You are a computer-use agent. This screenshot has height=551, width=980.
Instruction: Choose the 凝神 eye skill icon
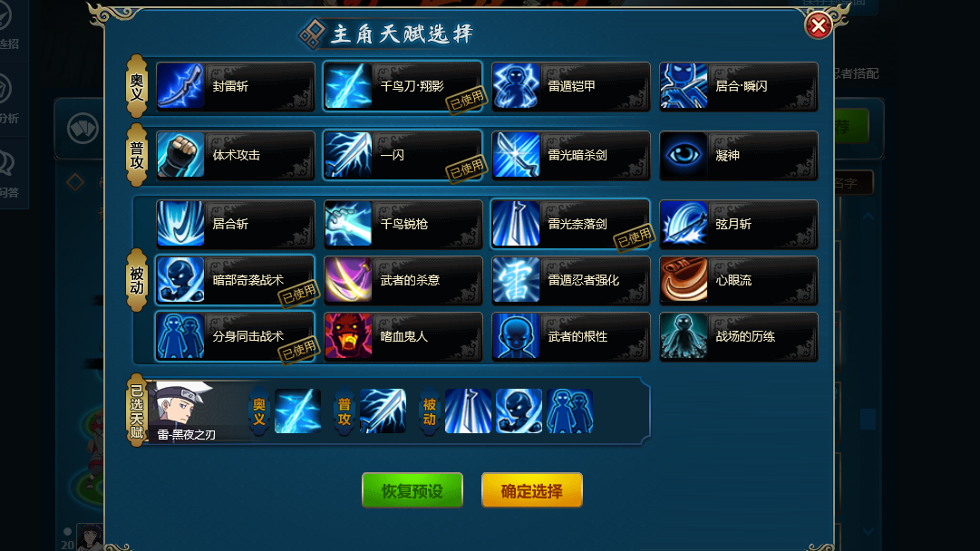684,155
